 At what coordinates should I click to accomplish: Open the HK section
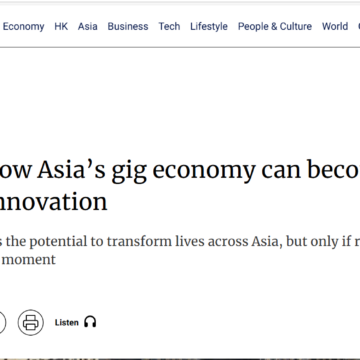[61, 26]
